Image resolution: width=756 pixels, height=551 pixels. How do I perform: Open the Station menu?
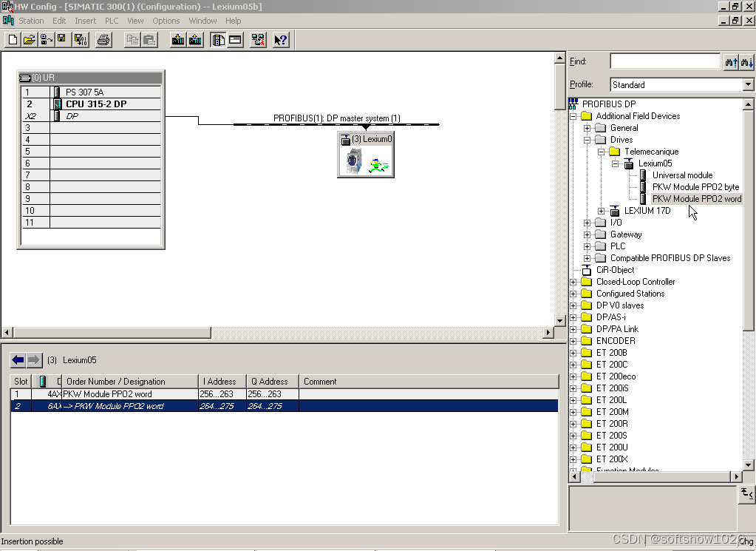click(x=31, y=21)
